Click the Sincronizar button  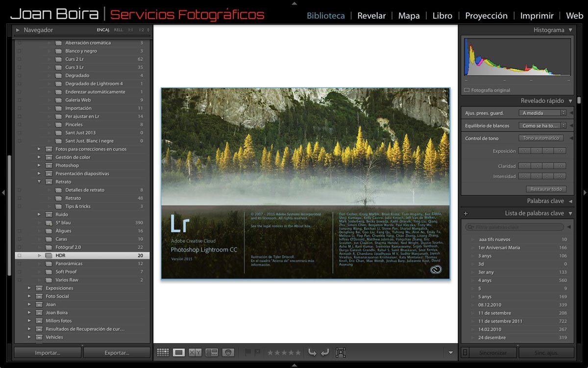[492, 352]
